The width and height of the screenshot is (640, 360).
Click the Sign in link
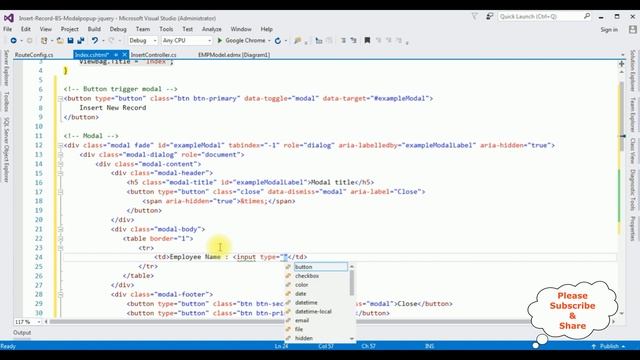click(609, 29)
